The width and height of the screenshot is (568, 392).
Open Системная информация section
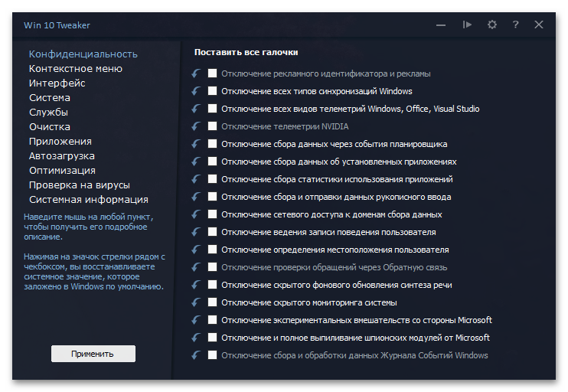89,200
